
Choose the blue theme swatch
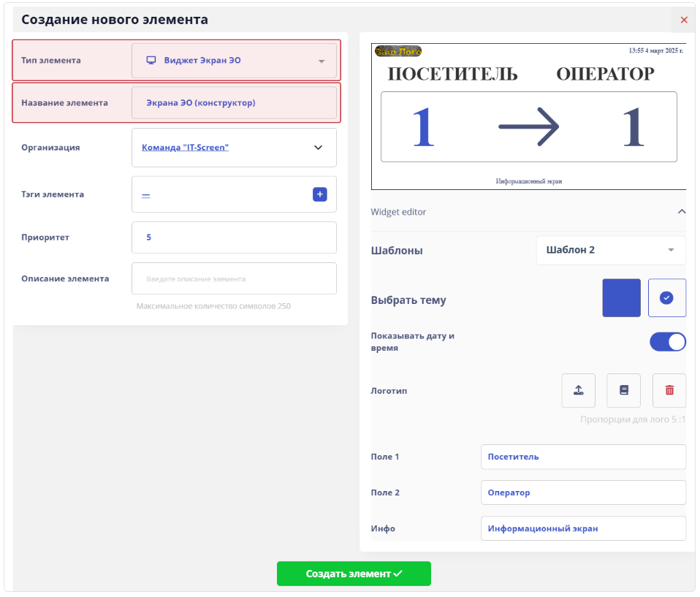[x=621, y=298]
